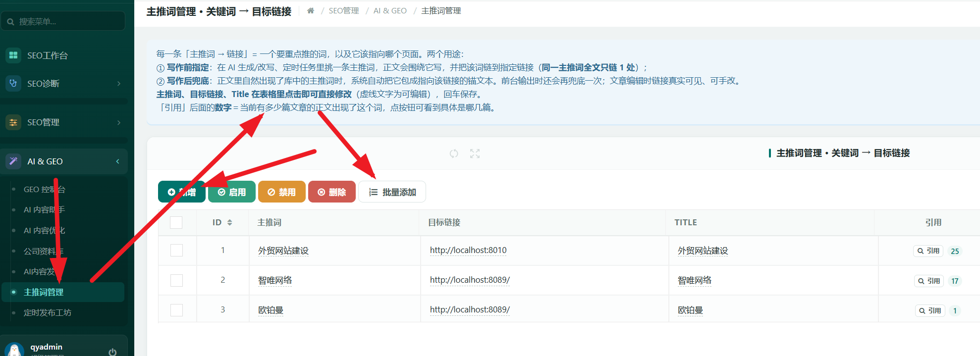Screen dimensions: 980x356
Task: Select the checkbox for row 欧铂曼
Action: pos(176,310)
